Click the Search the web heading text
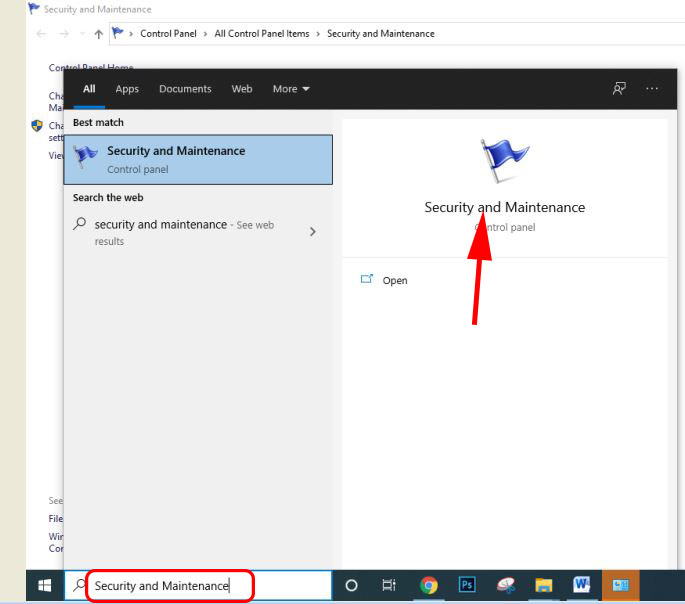 coord(108,197)
